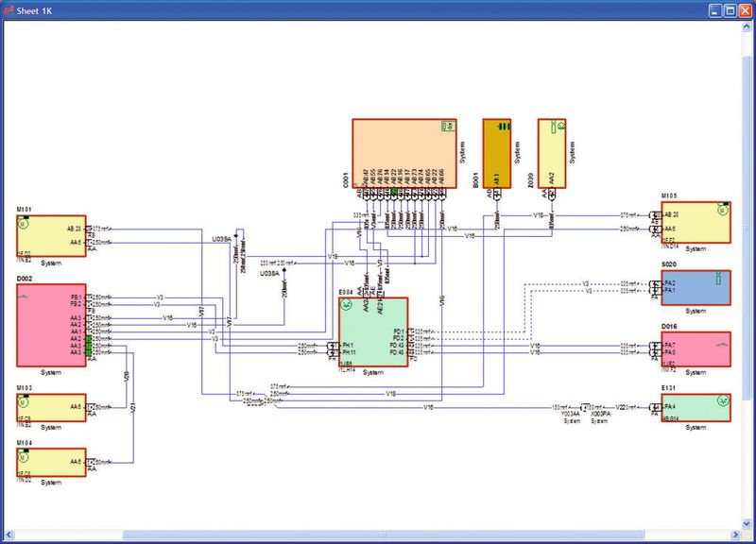The height and width of the screenshot is (544, 756).
Task: Click the M105 component block
Action: click(x=696, y=222)
